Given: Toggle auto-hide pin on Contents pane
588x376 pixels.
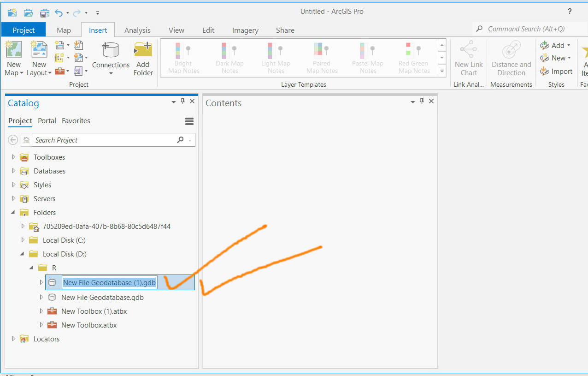Looking at the screenshot, I should [x=422, y=101].
